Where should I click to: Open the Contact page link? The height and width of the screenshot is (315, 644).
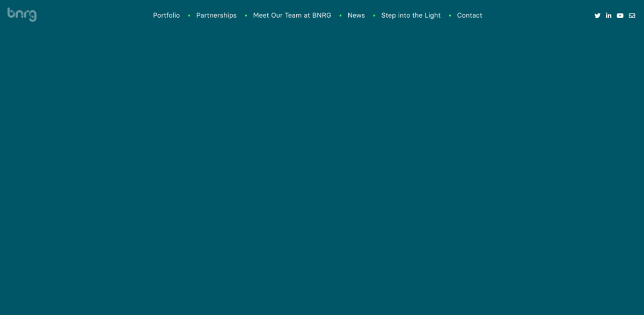pos(470,16)
